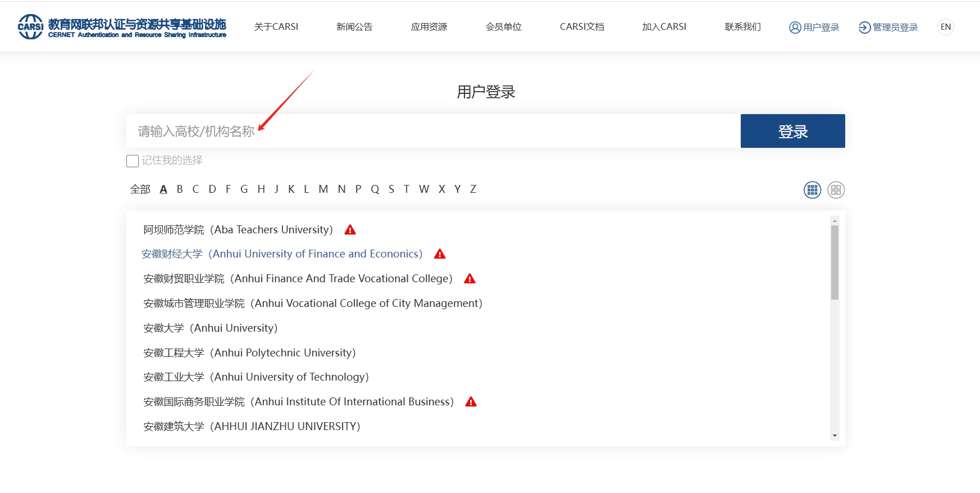Open admin login via the arrow icon
The width and height of the screenshot is (980, 493).
point(864,28)
